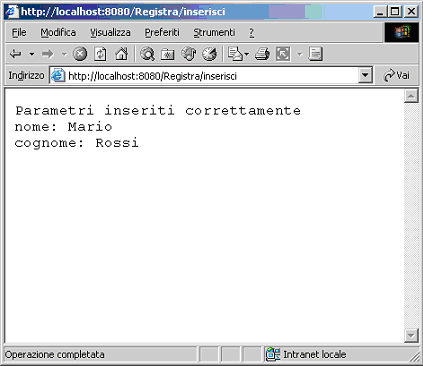Print the page with the printer icon
This screenshot has height=366, width=423.
coord(262,54)
